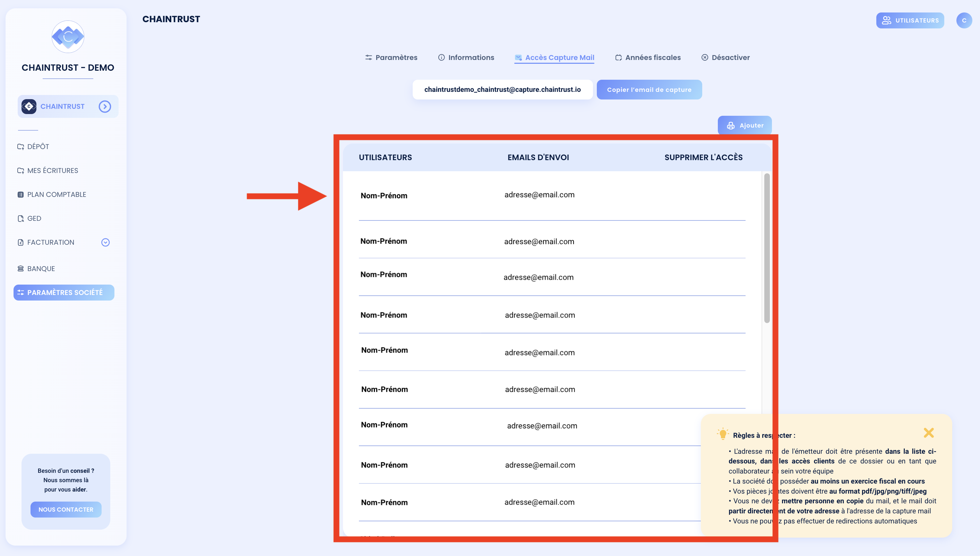Click the users list scrollbar
Screen dimensions: 980x556
(x=766, y=248)
